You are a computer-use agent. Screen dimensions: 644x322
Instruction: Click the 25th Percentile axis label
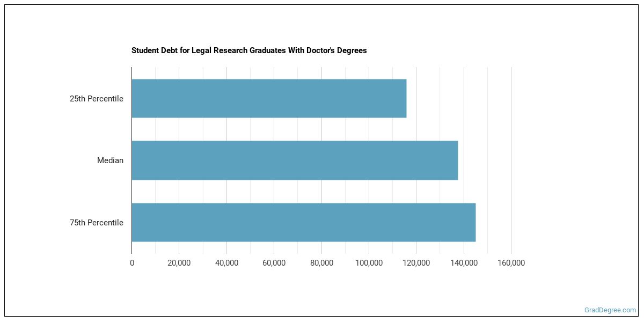tap(97, 99)
